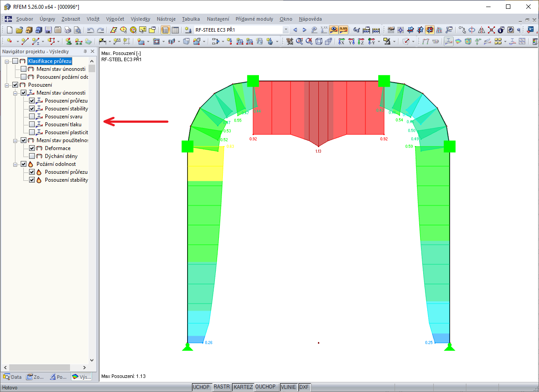Collapse the Požární odolnost tree node
Screen dimensions: 539x392
15,164
